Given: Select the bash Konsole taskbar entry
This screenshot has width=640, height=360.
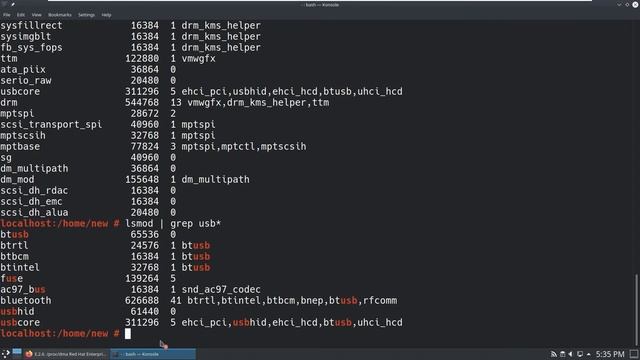Looking at the screenshot, I should coord(153,354).
